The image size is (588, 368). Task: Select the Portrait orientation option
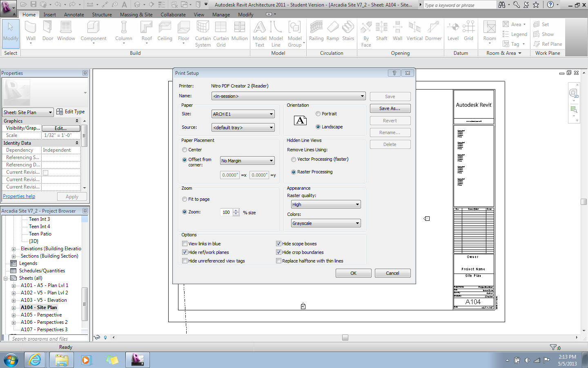[318, 114]
